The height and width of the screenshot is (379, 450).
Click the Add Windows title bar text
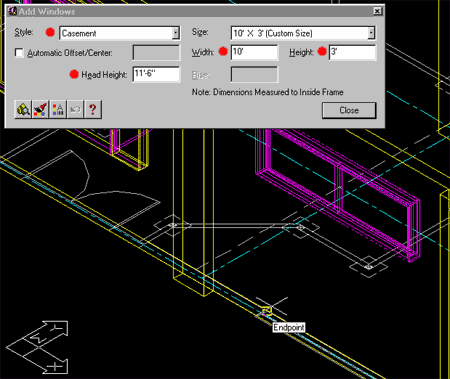click(47, 11)
